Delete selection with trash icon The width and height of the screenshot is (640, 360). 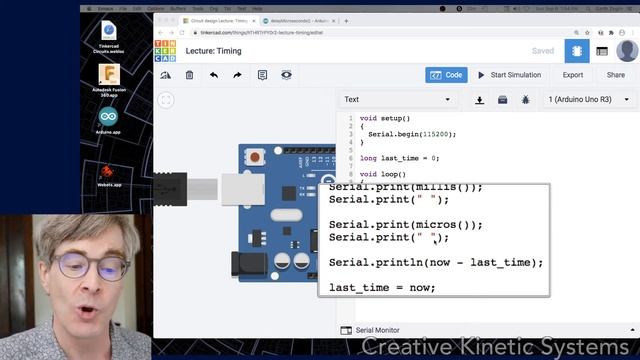click(189, 75)
